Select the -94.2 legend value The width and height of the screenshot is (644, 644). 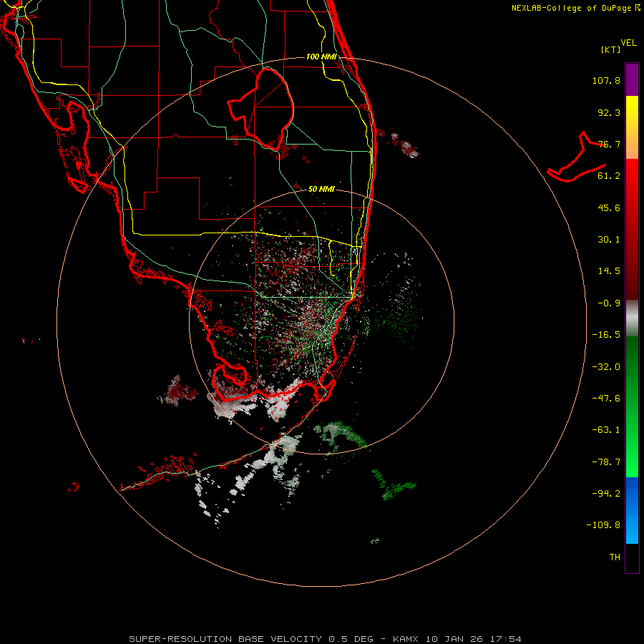click(x=606, y=493)
